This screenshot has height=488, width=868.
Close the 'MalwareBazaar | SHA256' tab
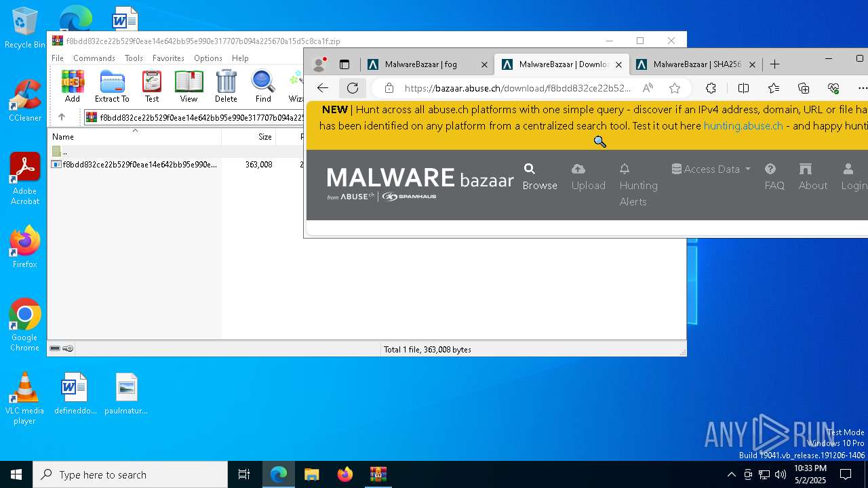click(752, 64)
